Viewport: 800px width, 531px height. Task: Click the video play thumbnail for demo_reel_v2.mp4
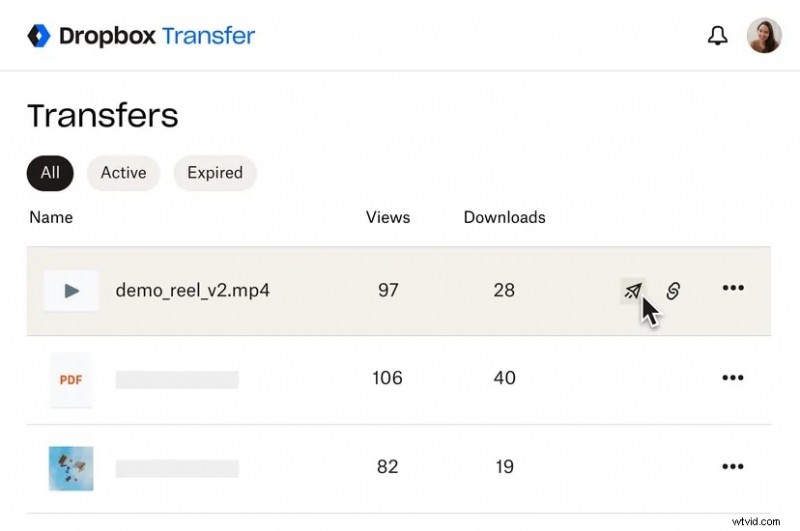coord(71,291)
